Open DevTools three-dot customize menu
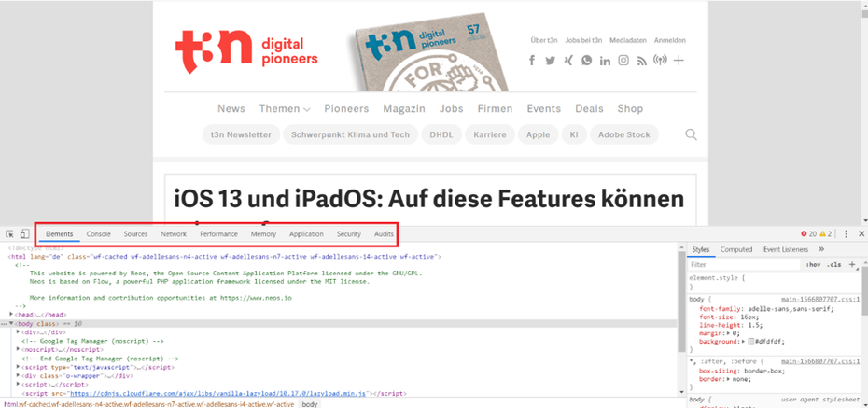 846,234
